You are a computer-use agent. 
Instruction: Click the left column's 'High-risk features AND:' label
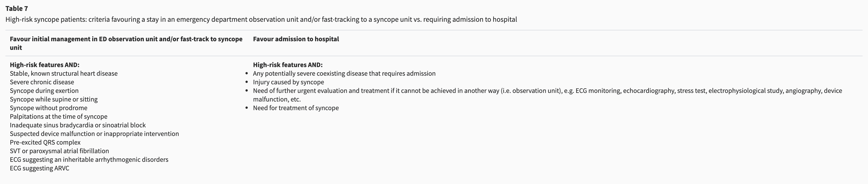pyautogui.click(x=45, y=65)
